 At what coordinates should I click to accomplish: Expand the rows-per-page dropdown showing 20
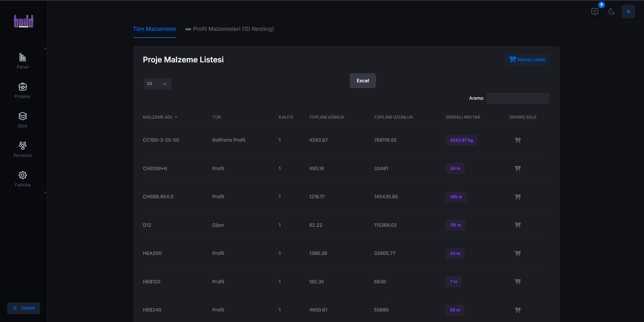(x=158, y=84)
